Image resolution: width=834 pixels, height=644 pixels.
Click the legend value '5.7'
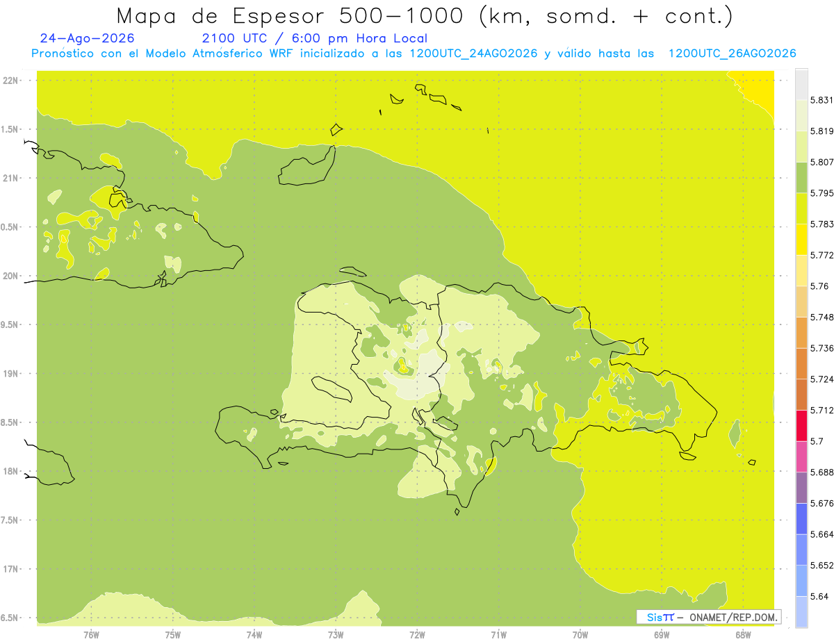point(817,441)
